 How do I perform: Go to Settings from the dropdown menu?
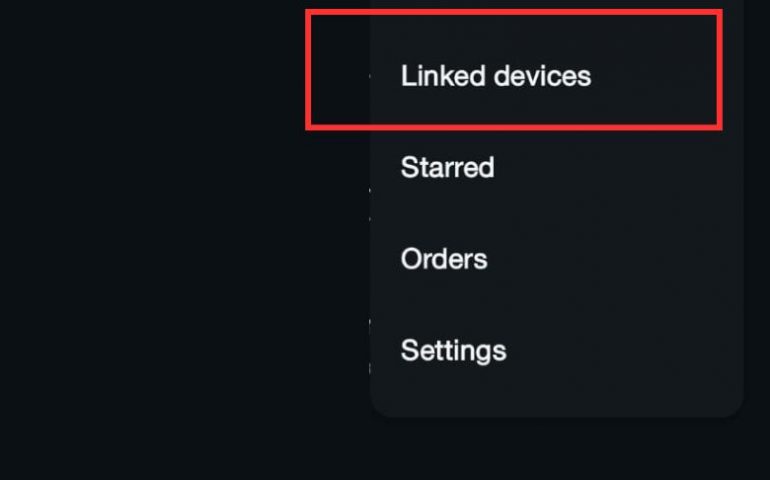click(453, 351)
